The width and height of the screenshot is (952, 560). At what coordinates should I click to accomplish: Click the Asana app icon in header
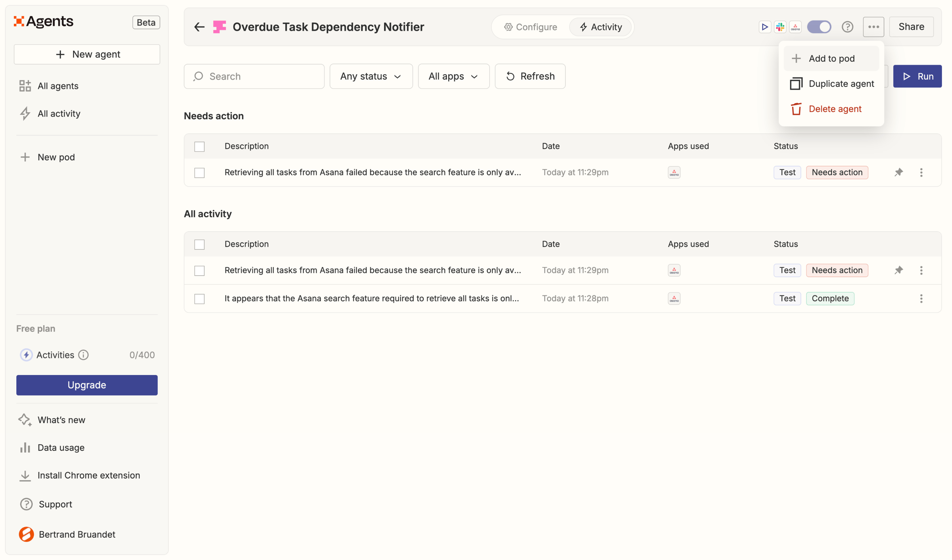[x=795, y=27]
